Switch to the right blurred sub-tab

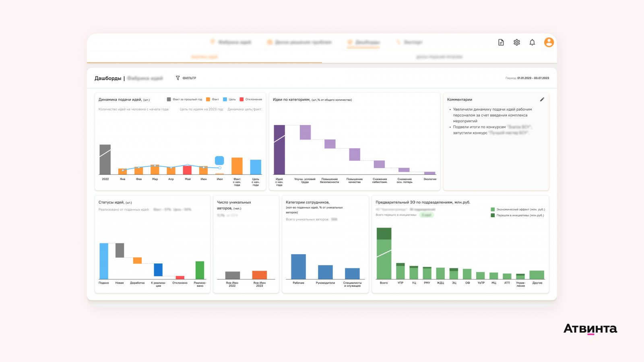click(440, 57)
